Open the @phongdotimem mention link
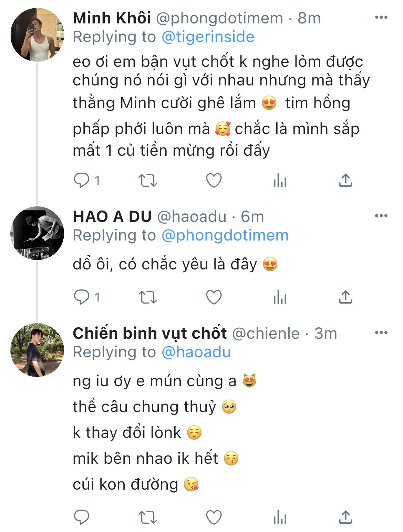The image size is (403, 532). 225,235
